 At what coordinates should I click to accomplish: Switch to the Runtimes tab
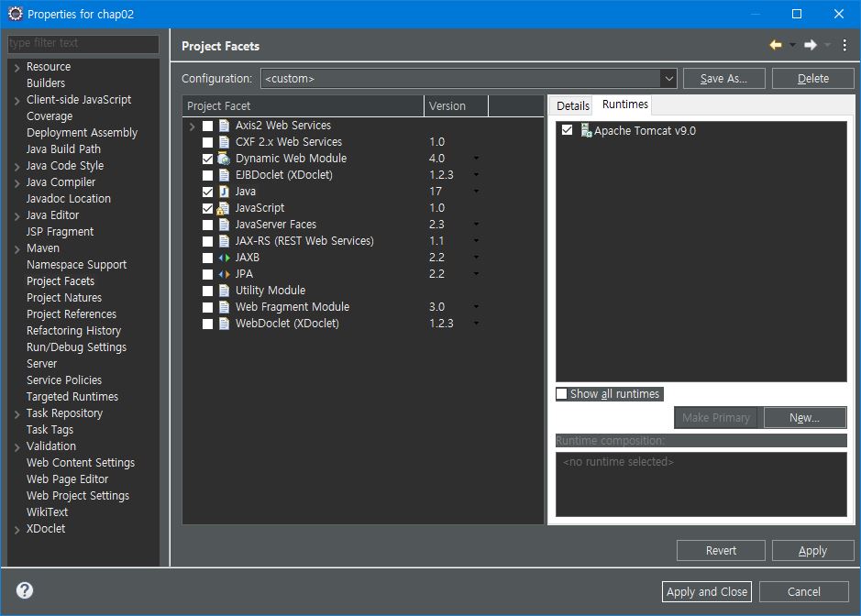[x=624, y=104]
